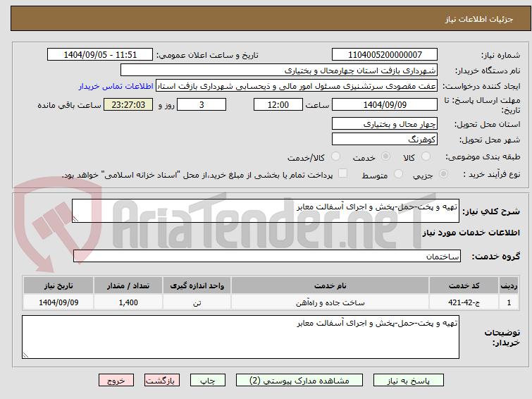Click the گروه خدمت field ساختمان
Viewport: 532px width, 399px height.
click(267, 256)
